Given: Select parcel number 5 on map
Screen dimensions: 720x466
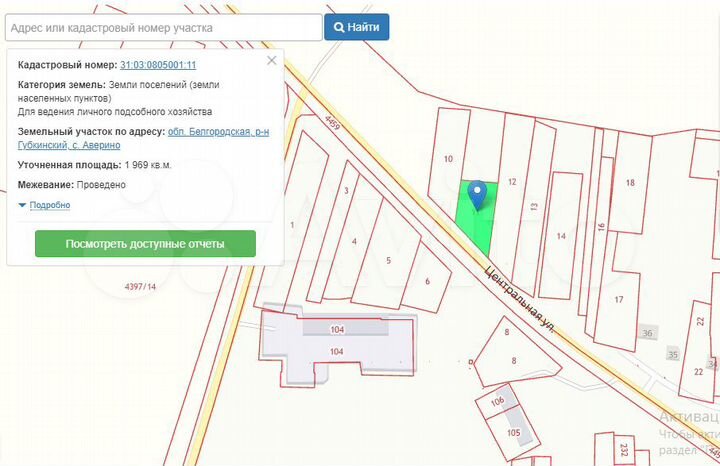Looking at the screenshot, I should [388, 260].
